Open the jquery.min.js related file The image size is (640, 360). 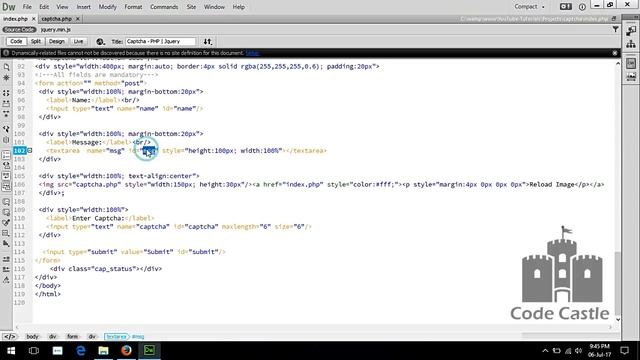tap(56, 30)
